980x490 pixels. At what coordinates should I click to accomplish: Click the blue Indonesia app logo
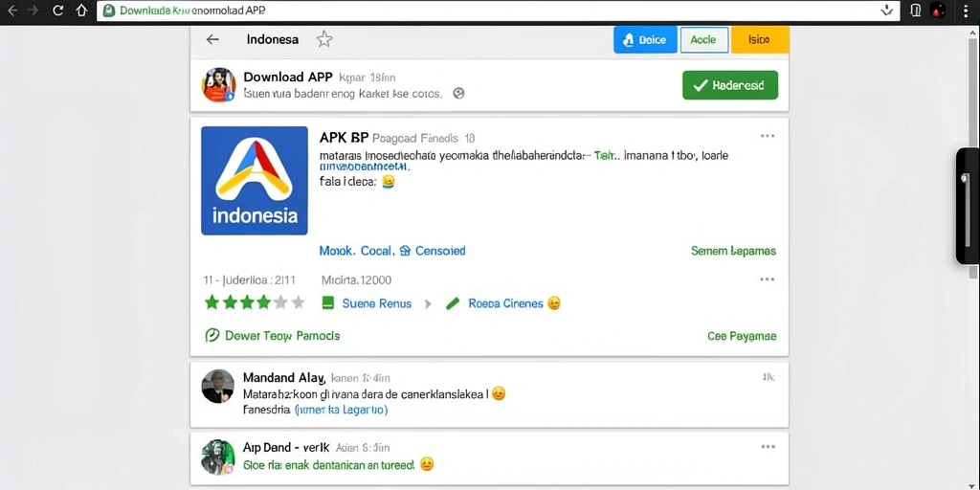(x=255, y=181)
